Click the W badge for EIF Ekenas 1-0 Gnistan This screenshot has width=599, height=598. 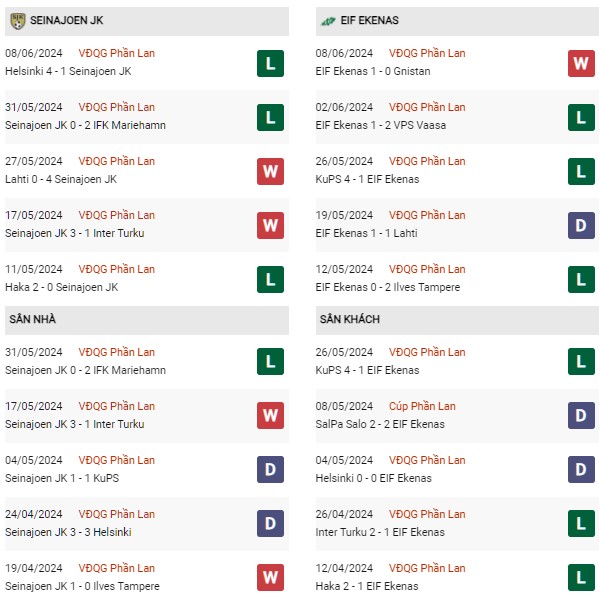point(581,63)
